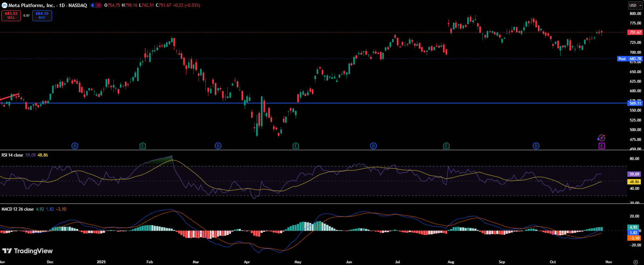Click the Meta logo icon beside the symbol name

coord(4,5)
